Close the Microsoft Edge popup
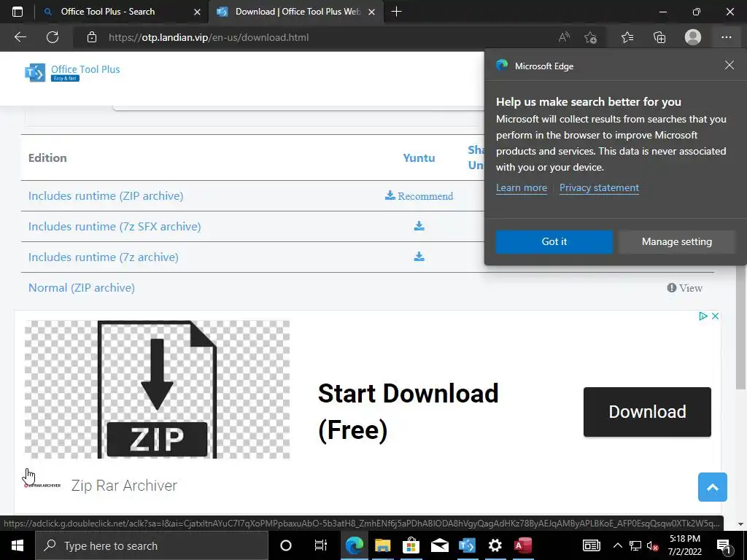Screen dimensions: 747x560 [x=729, y=65]
